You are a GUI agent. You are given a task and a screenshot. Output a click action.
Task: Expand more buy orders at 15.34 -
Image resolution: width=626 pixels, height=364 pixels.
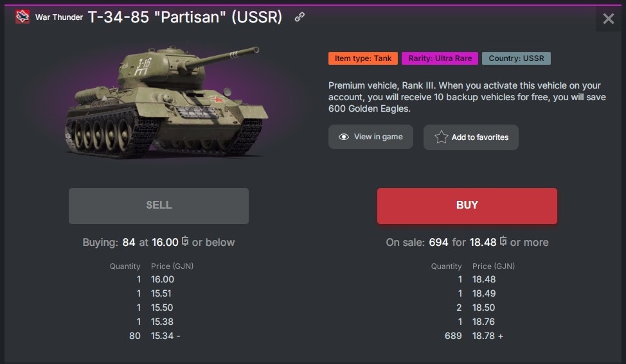(x=177, y=336)
